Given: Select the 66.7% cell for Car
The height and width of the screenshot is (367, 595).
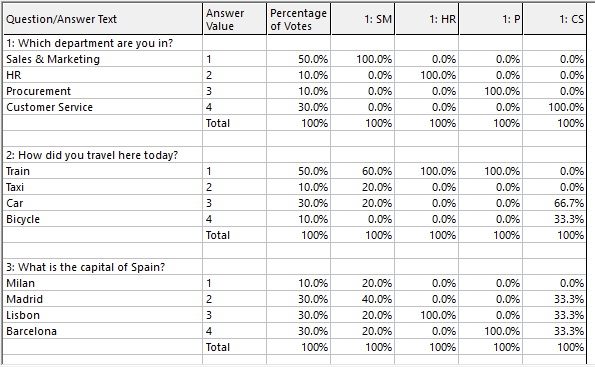Looking at the screenshot, I should [555, 203].
